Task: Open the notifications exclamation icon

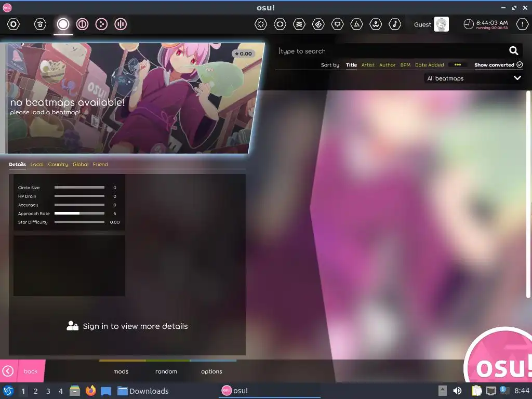Action: point(522,24)
